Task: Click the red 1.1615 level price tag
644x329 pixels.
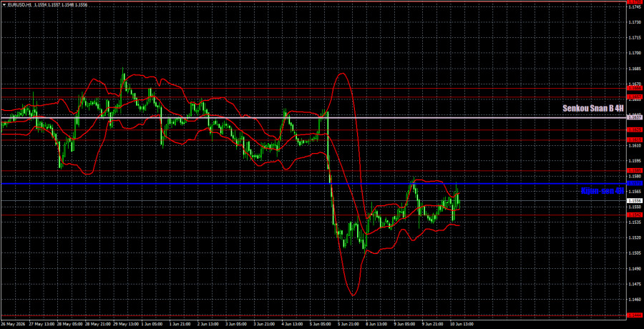Action: pos(635,139)
